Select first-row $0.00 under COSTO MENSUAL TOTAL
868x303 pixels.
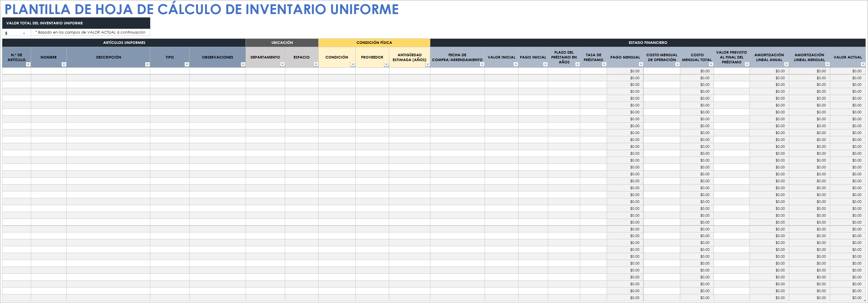tap(697, 71)
